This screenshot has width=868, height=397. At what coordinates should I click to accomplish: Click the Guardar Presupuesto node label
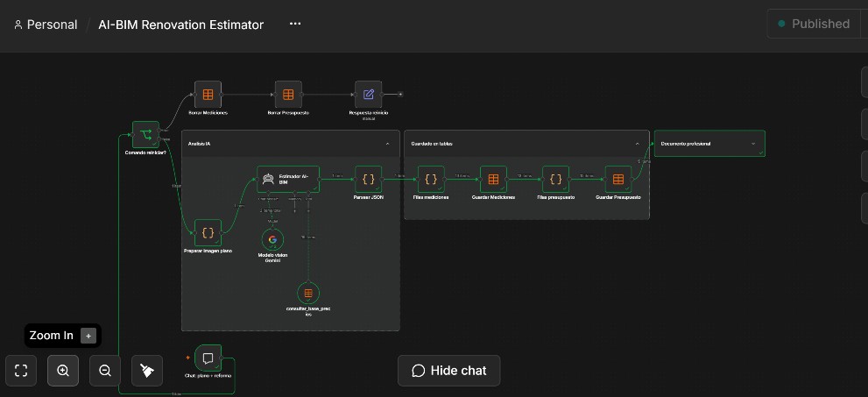coord(618,197)
